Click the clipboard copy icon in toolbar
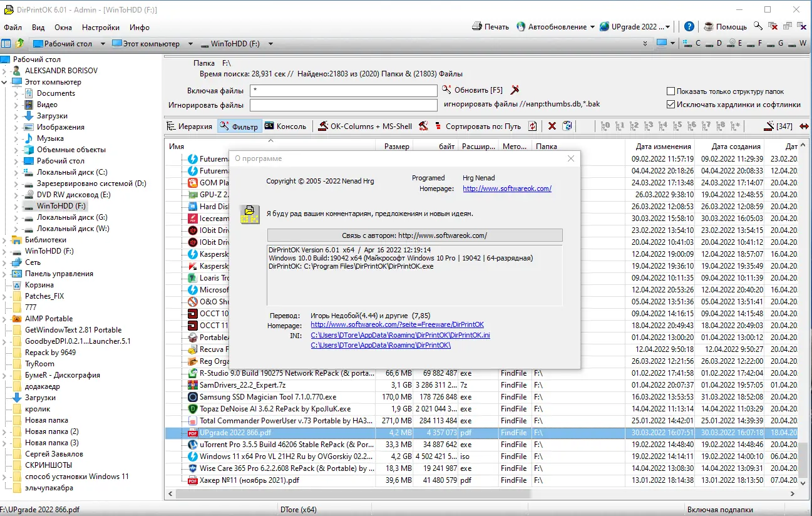This screenshot has width=812, height=516. pyautogui.click(x=567, y=126)
